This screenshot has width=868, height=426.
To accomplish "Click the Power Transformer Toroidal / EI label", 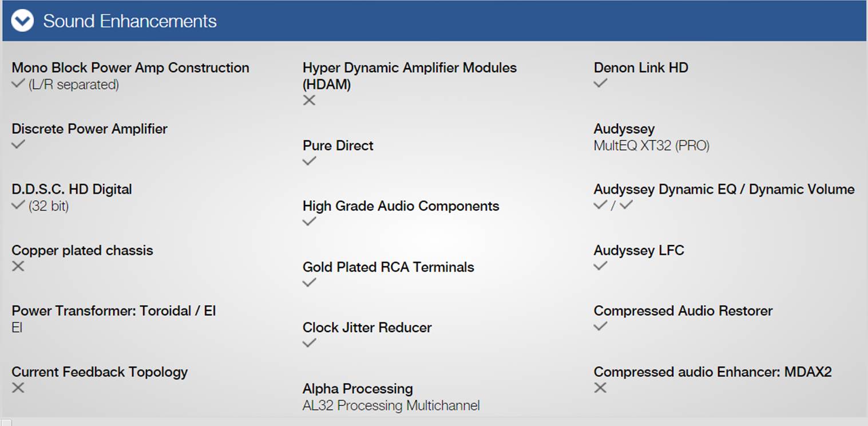I will (114, 311).
